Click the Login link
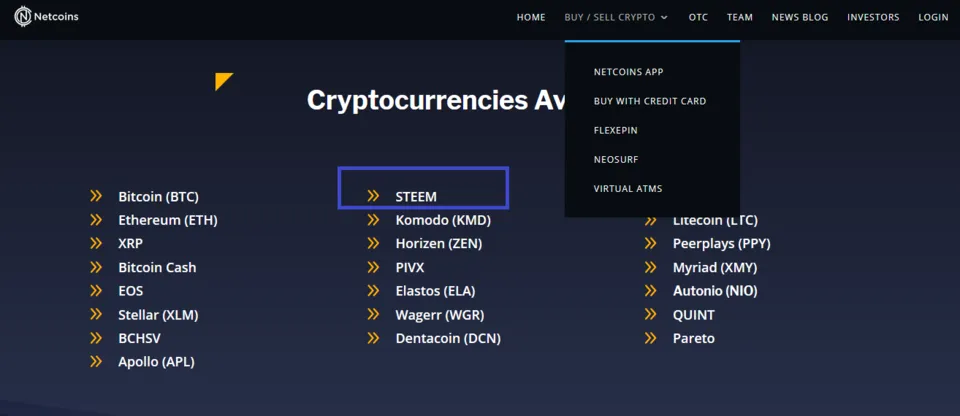The height and width of the screenshot is (416, 960). coord(933,17)
